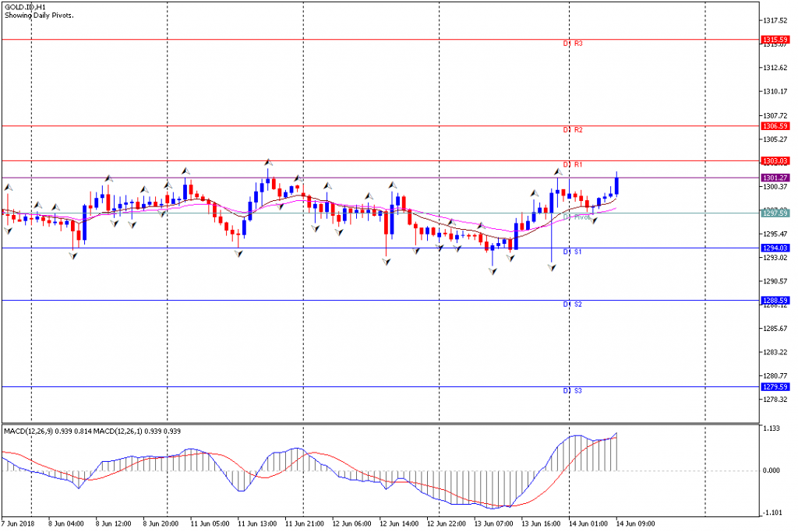Image resolution: width=798 pixels, height=532 pixels.
Task: Select the blue 1294.03 S1 price label
Action: pyautogui.click(x=775, y=248)
